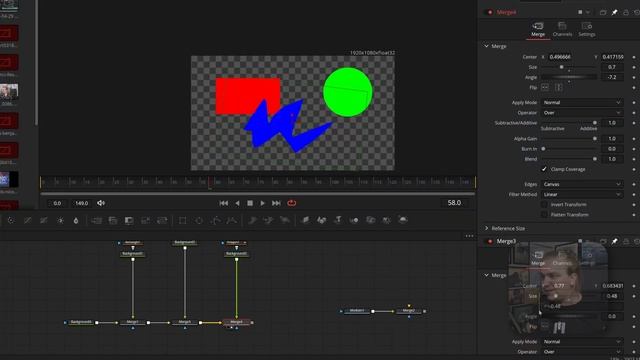
Task: Add a Brightness Contrast node (sun icon)
Action: tap(60, 220)
